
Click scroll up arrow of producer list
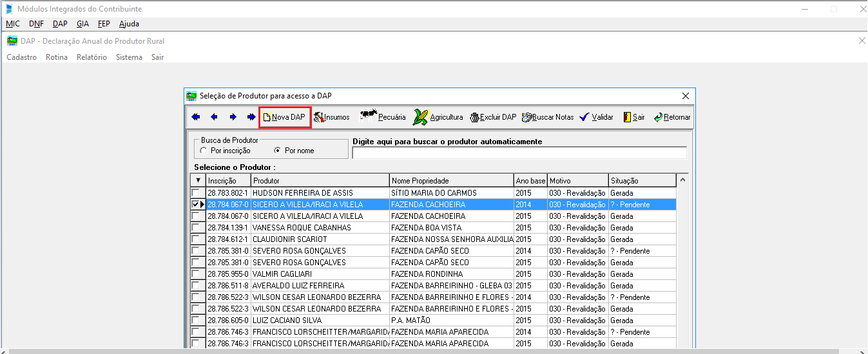pos(683,180)
